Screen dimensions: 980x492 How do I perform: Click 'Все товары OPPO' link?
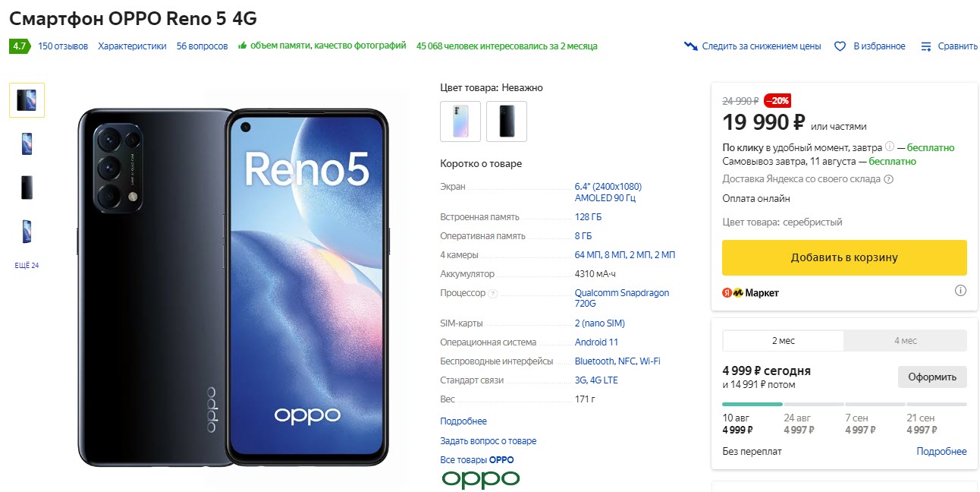[x=478, y=459]
